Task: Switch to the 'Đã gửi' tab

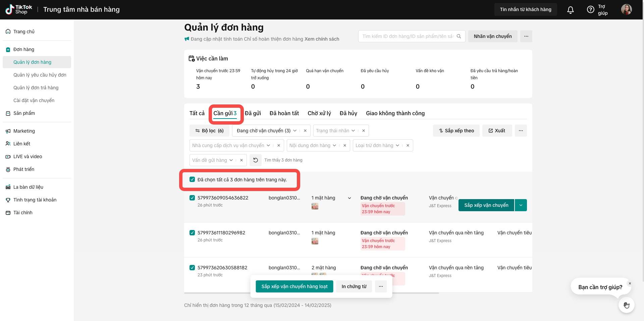Action: tap(253, 113)
